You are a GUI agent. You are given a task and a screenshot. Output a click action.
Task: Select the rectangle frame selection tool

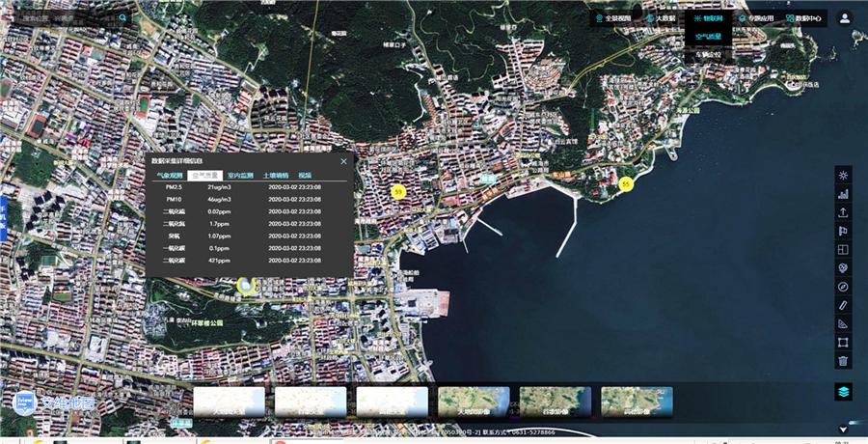[x=843, y=343]
